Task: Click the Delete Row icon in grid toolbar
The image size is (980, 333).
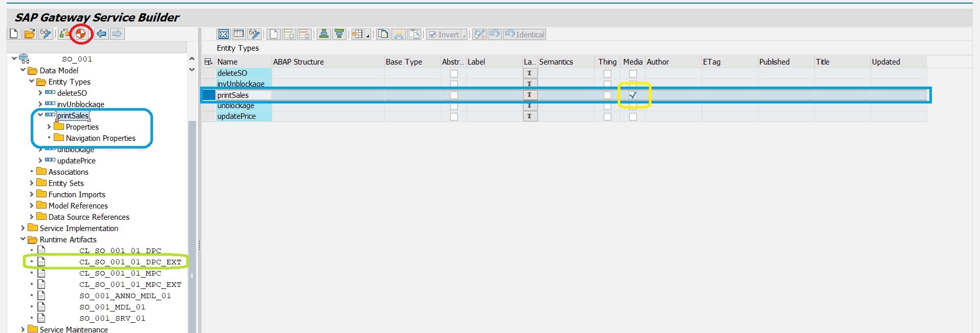Action: 304,34
